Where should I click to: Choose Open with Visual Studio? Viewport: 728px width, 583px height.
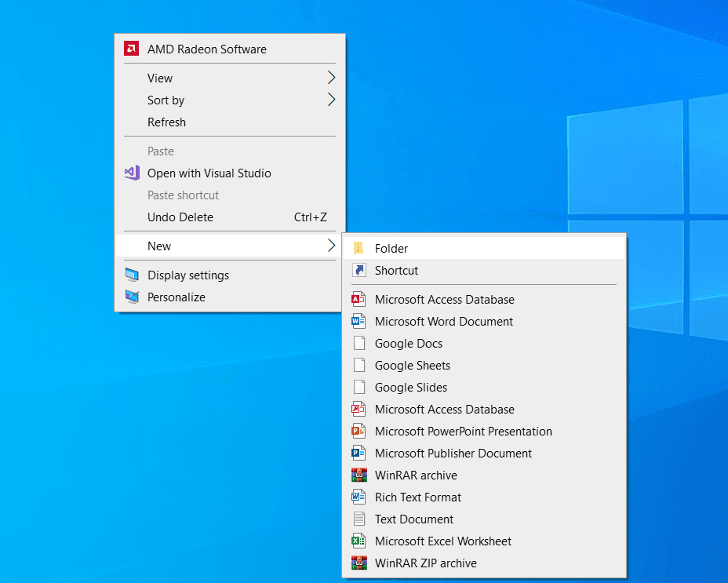[230, 173]
